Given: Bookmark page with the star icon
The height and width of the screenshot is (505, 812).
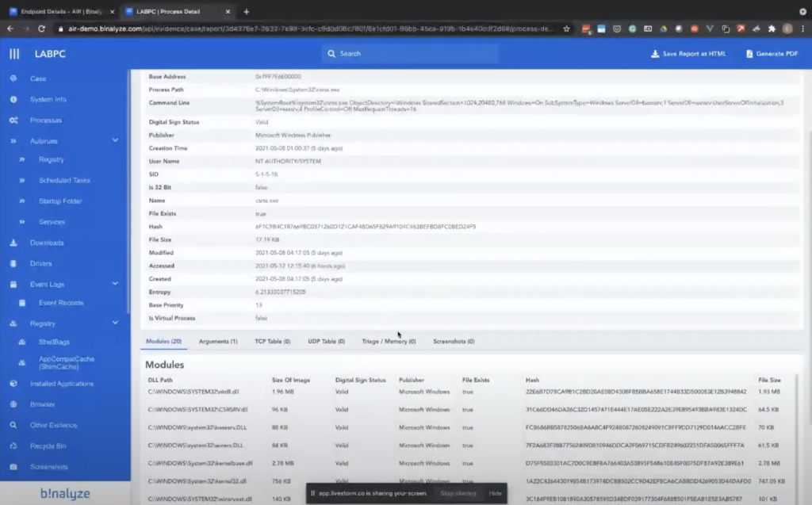Looking at the screenshot, I should (566, 29).
